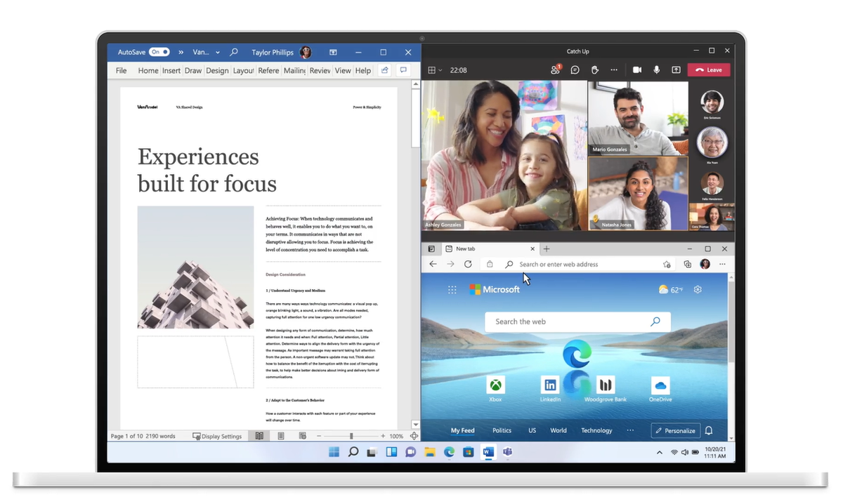Screen dimensions: 843x504
Task: Switch to Read Mode view in Word
Action: pos(260,436)
